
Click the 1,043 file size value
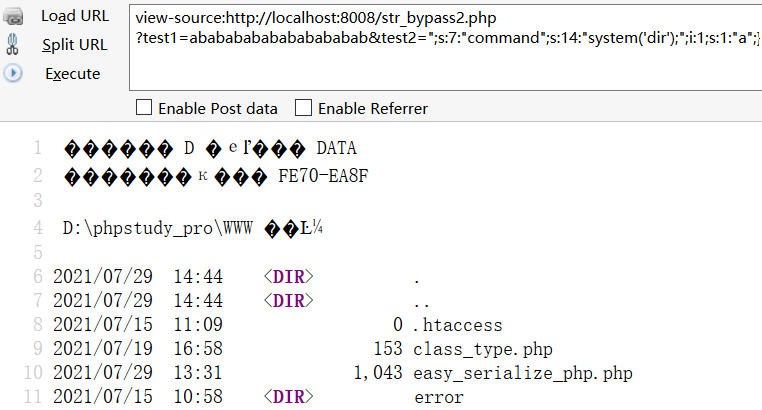377,373
